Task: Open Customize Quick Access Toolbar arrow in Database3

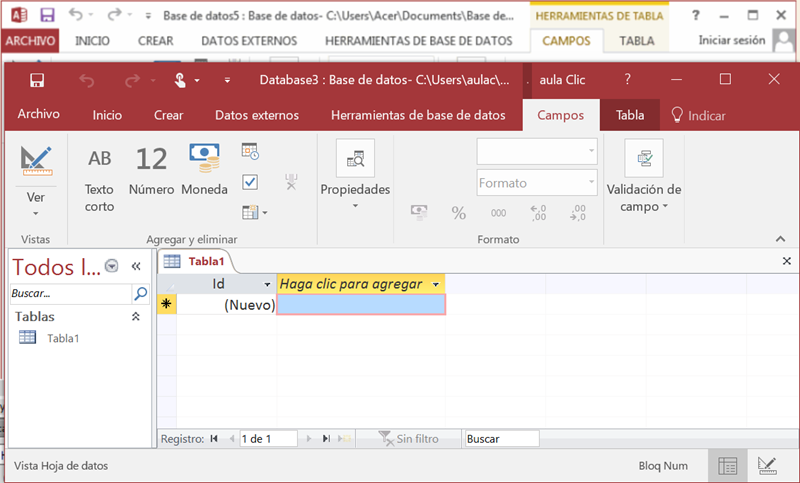Action: (x=227, y=81)
